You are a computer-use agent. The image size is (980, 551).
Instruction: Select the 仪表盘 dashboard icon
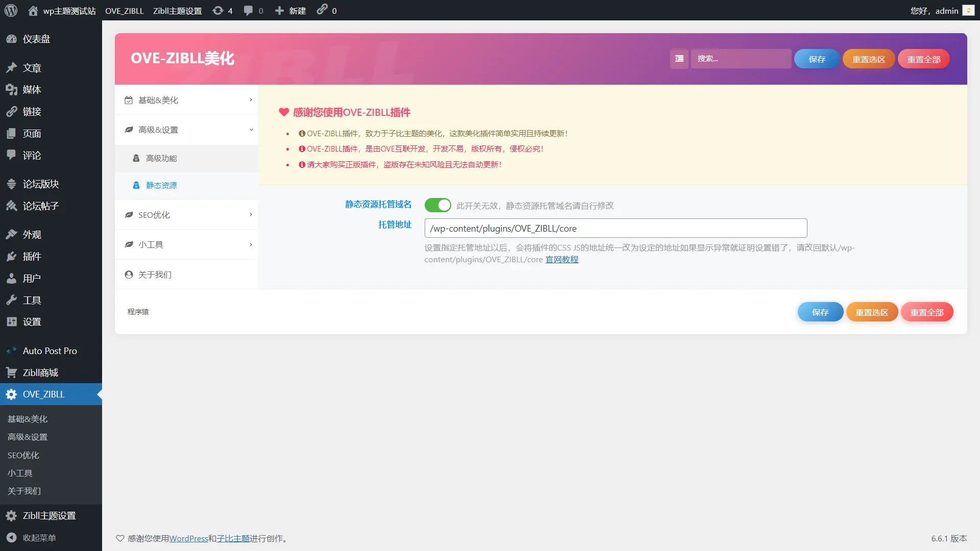(12, 39)
